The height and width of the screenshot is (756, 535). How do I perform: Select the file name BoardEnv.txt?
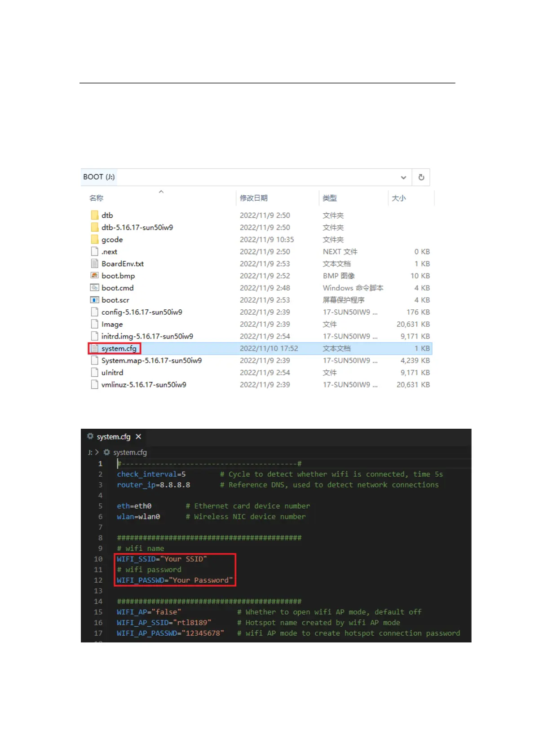coord(123,264)
